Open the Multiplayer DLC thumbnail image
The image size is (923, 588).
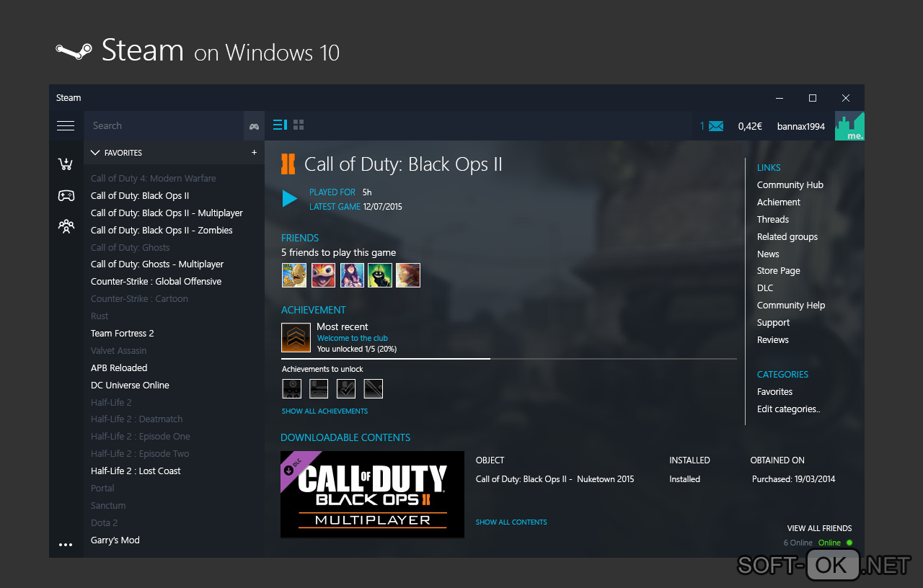(x=372, y=494)
